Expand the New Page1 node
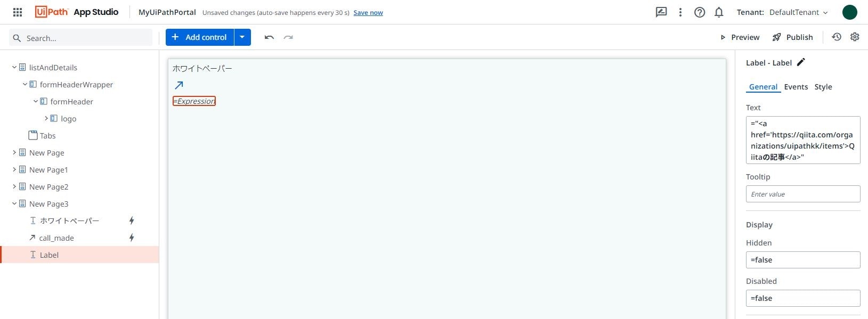 pos(14,170)
